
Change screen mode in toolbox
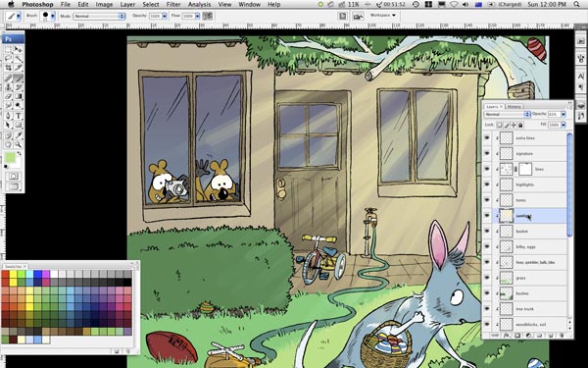coord(14,186)
